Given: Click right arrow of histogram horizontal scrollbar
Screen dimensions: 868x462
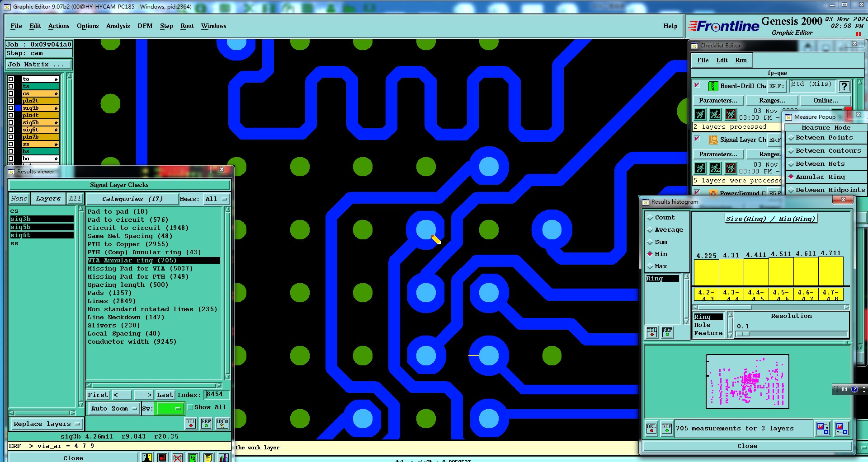Looking at the screenshot, I should (x=846, y=307).
